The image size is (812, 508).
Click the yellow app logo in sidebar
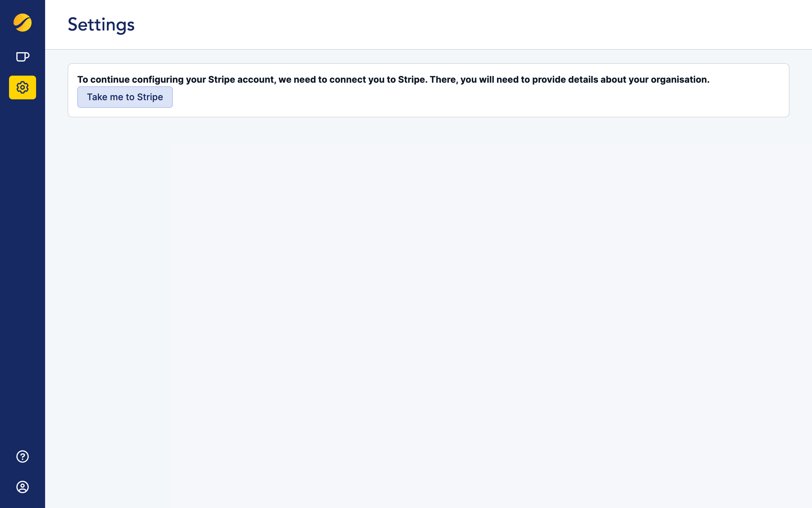tap(23, 23)
